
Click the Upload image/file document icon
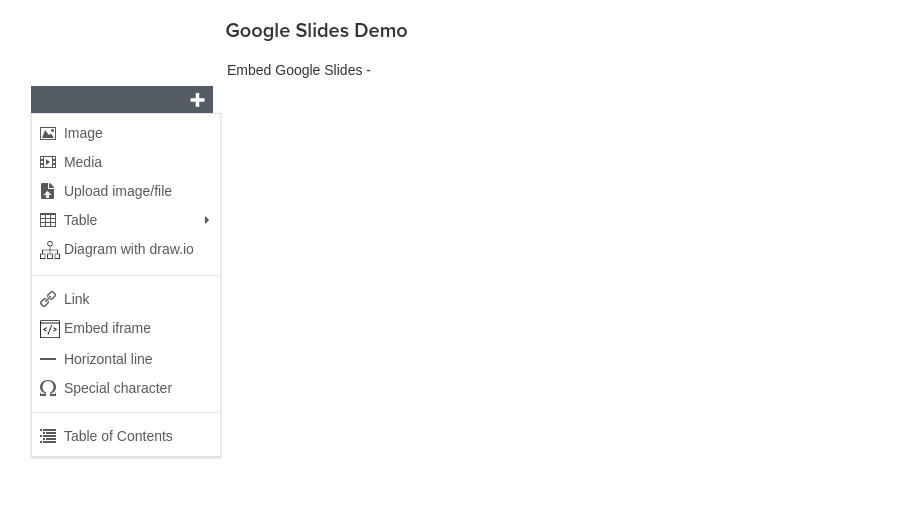click(x=47, y=191)
